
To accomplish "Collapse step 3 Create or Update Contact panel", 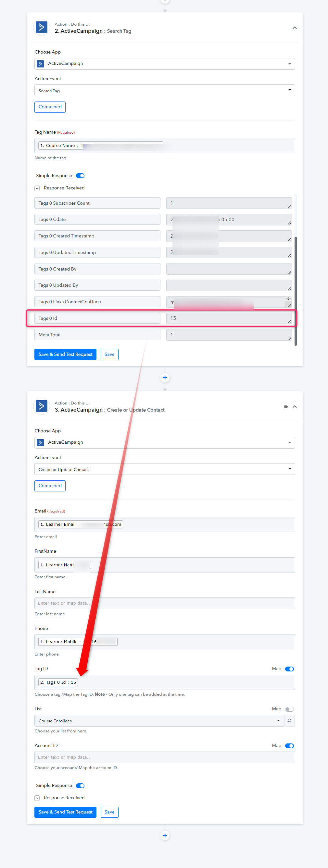I will click(x=295, y=407).
